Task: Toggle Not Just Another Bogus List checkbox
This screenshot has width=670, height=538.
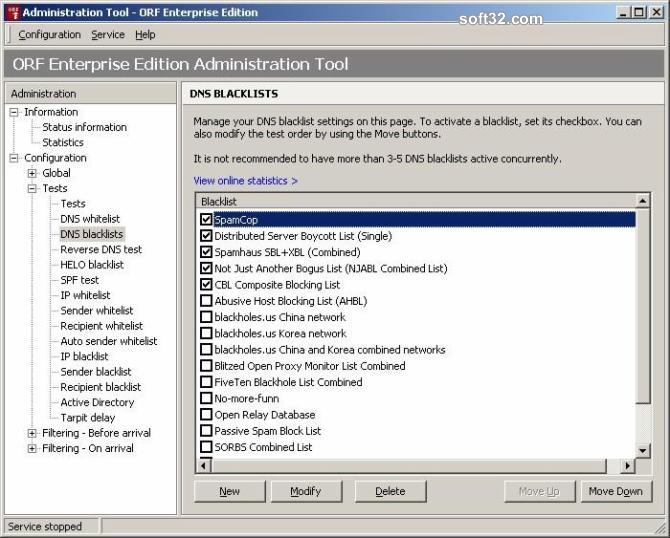Action: [x=206, y=268]
